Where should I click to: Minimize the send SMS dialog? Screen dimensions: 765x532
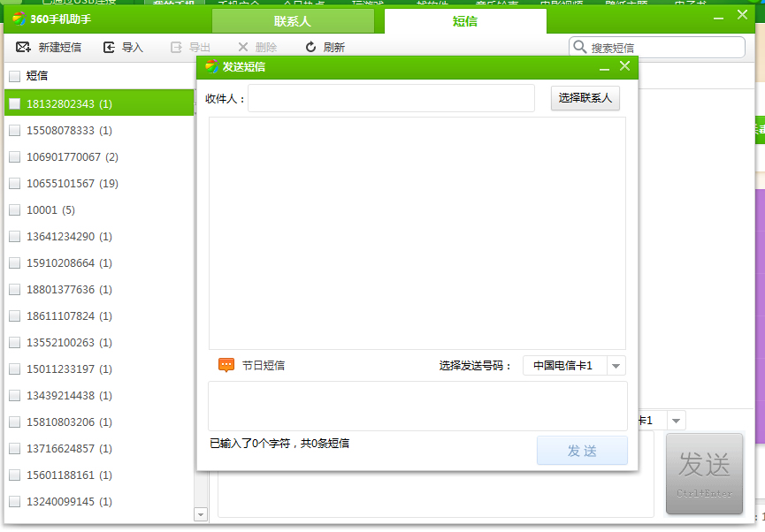point(605,67)
